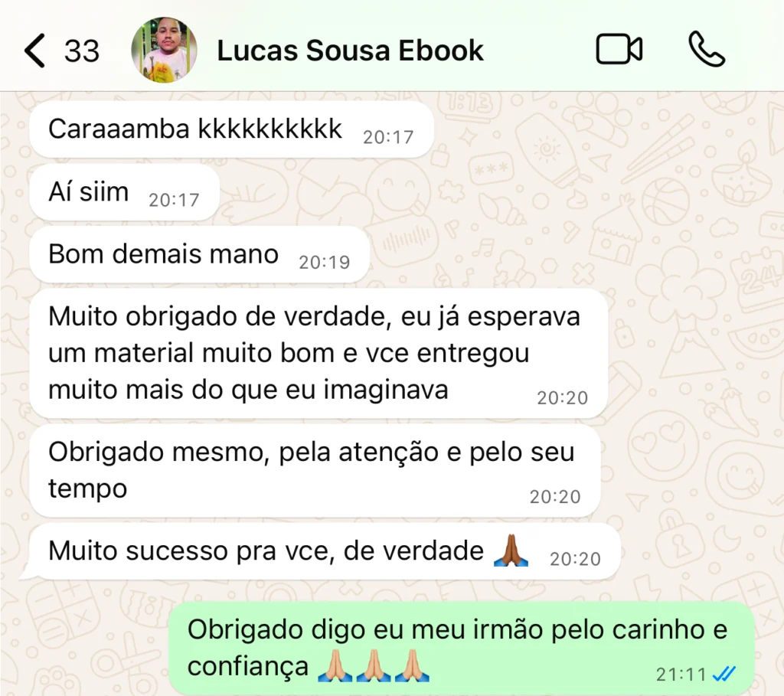Screen dimensions: 784x696
Task: Select the 'Caraaamba kkkkkkkkk' message
Action: pyautogui.click(x=231, y=129)
